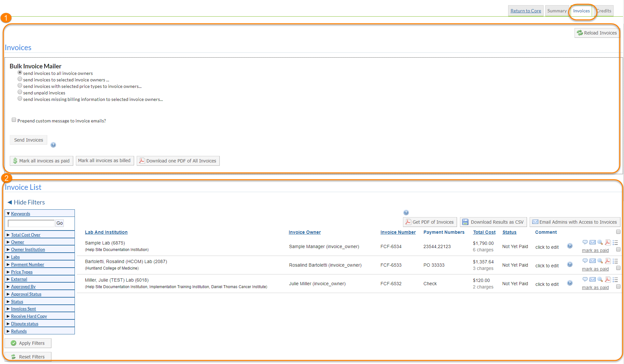Click the list details icon for invoice FCF-6533
The width and height of the screenshot is (624, 364).
click(x=615, y=261)
